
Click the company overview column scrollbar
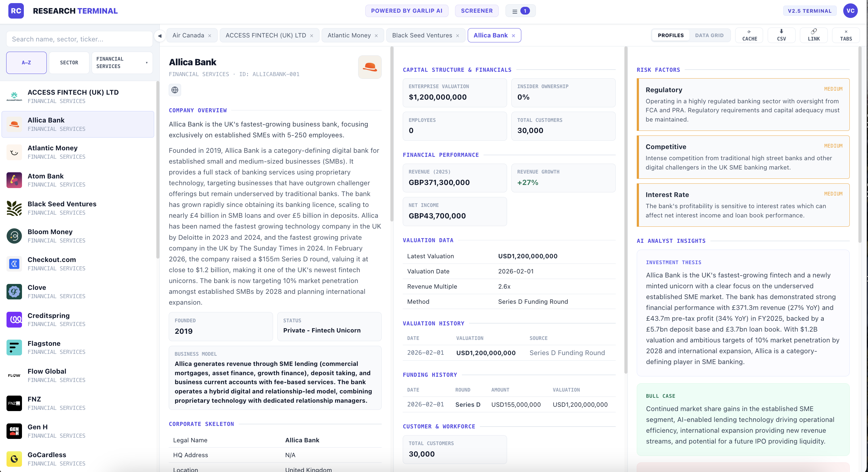point(392,134)
